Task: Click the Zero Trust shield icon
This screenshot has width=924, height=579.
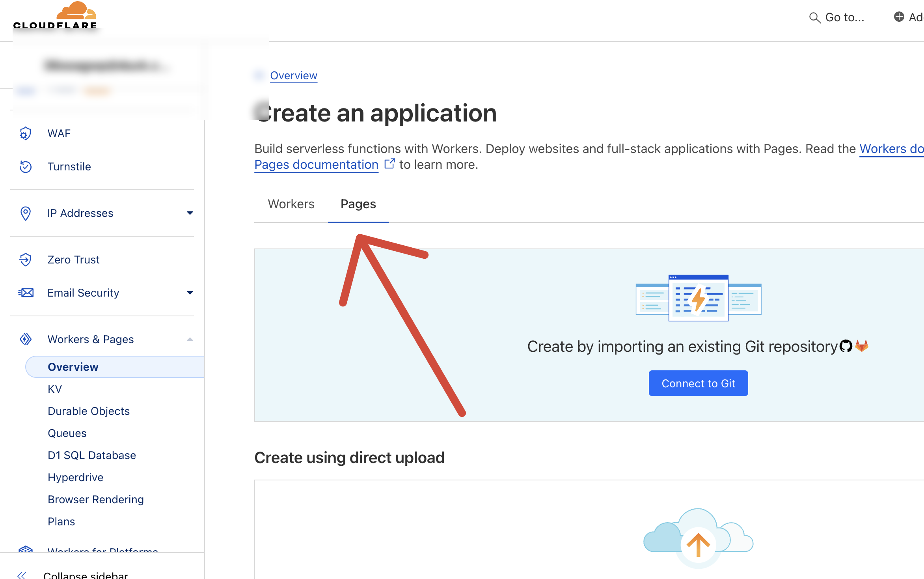Action: pyautogui.click(x=25, y=260)
